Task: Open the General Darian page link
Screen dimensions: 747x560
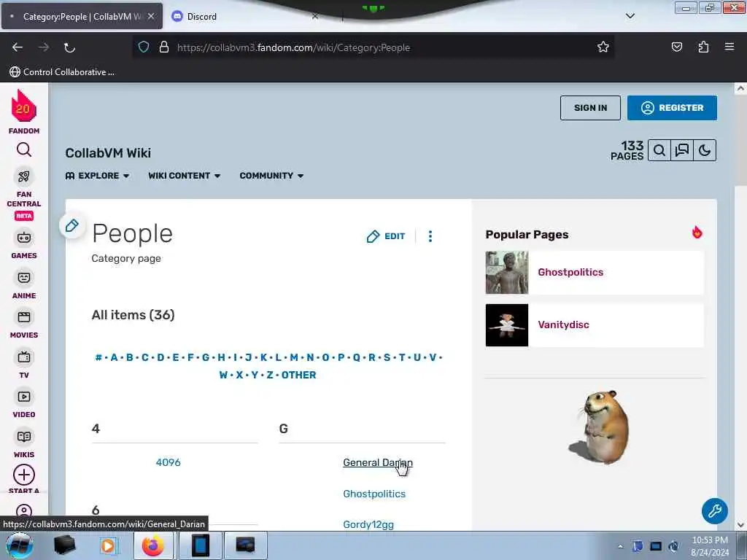Action: 378,462
